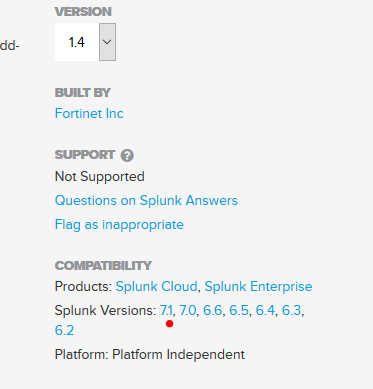Select Splunk version 7.1 link
373x389 pixels.
pos(166,310)
